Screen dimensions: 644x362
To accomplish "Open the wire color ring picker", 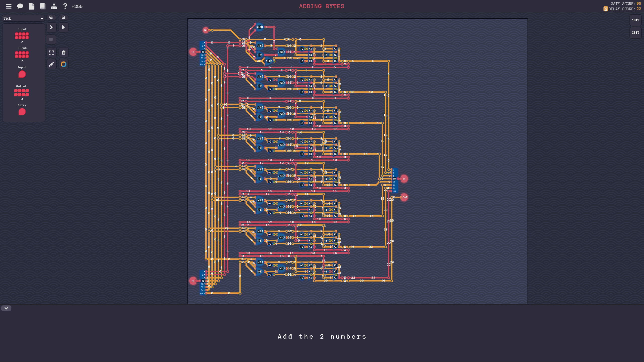I will click(x=64, y=64).
